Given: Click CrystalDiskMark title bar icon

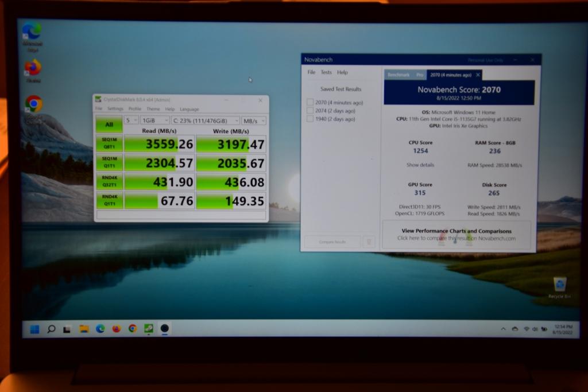Looking at the screenshot, I should pyautogui.click(x=98, y=99).
